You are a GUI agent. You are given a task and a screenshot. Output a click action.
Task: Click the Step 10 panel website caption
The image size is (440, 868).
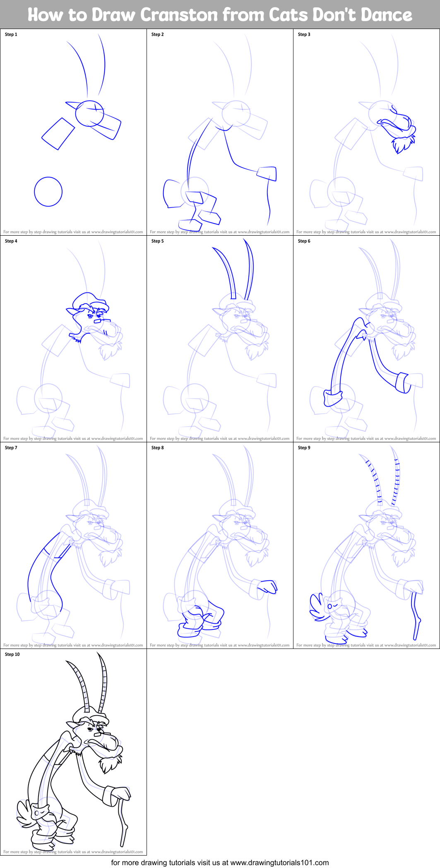[x=73, y=852]
